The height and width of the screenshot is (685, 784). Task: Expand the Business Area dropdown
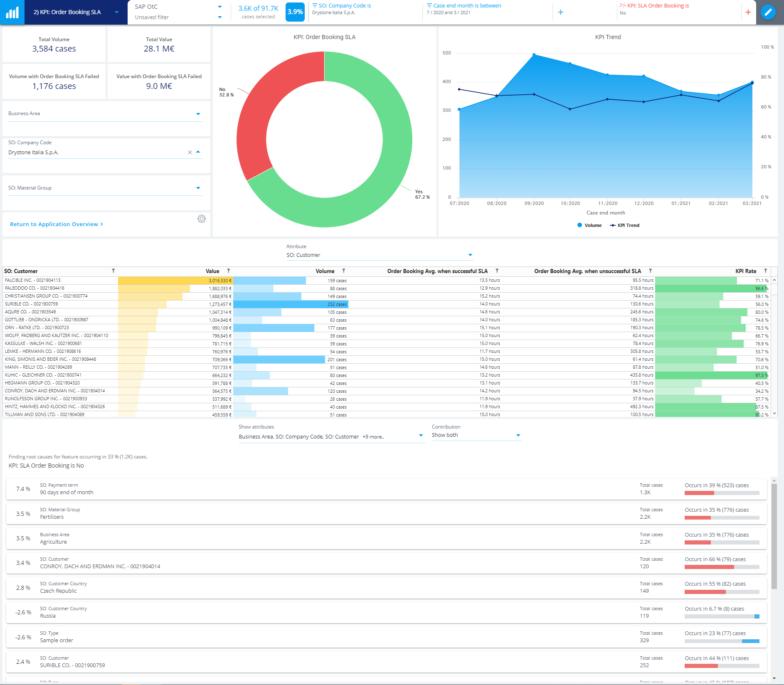(199, 114)
